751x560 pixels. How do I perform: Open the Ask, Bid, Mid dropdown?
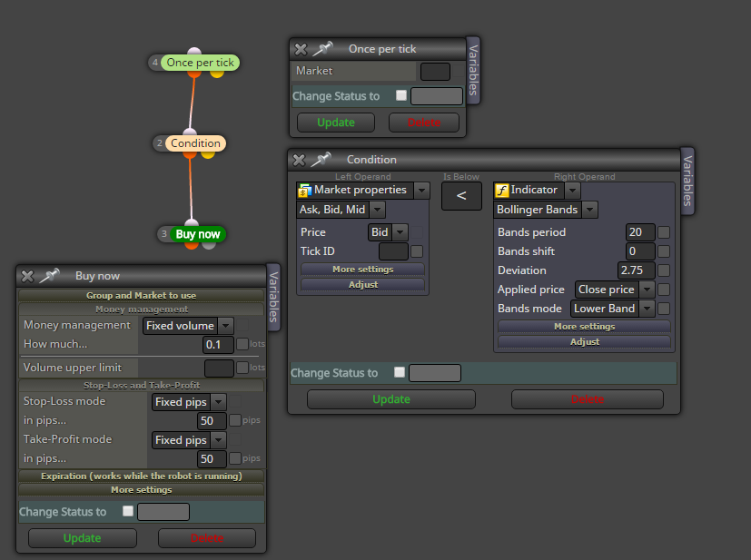378,210
